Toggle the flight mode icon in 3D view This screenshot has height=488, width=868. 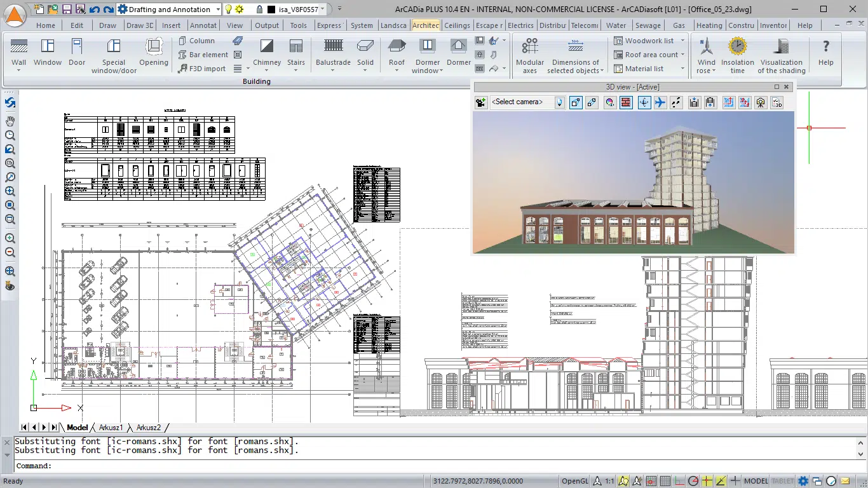tap(660, 102)
